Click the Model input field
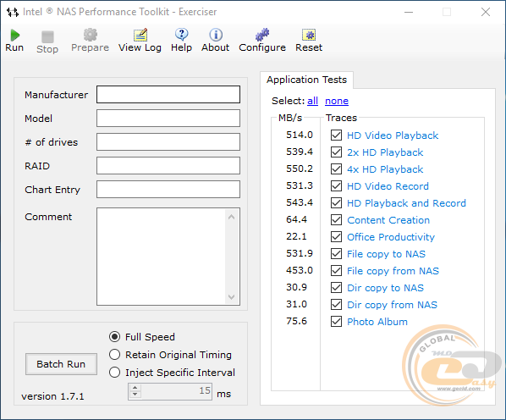This screenshot has width=506, height=420. coord(168,119)
